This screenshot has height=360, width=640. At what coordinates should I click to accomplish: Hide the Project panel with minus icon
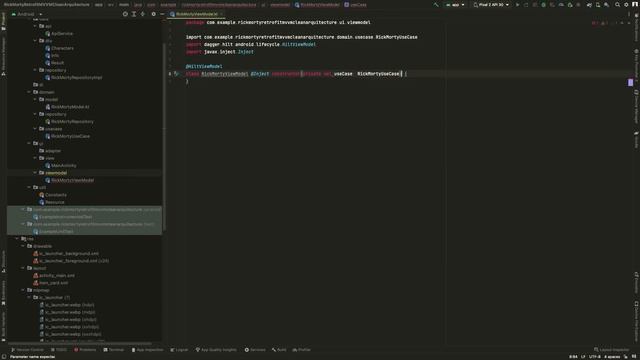162,14
